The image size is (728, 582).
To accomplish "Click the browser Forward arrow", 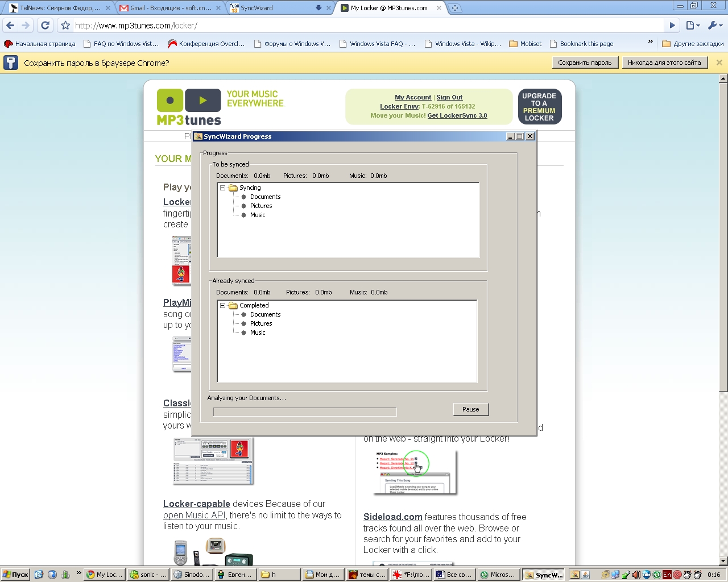I will coord(26,25).
